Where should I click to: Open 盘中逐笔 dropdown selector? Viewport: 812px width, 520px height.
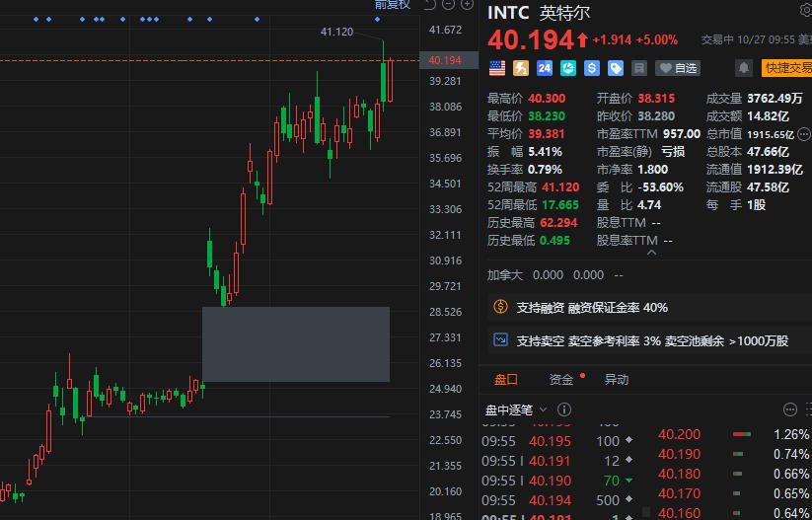516,410
